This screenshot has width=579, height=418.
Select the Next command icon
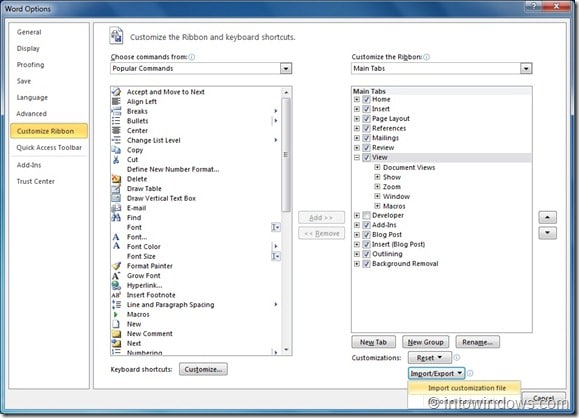[116, 343]
